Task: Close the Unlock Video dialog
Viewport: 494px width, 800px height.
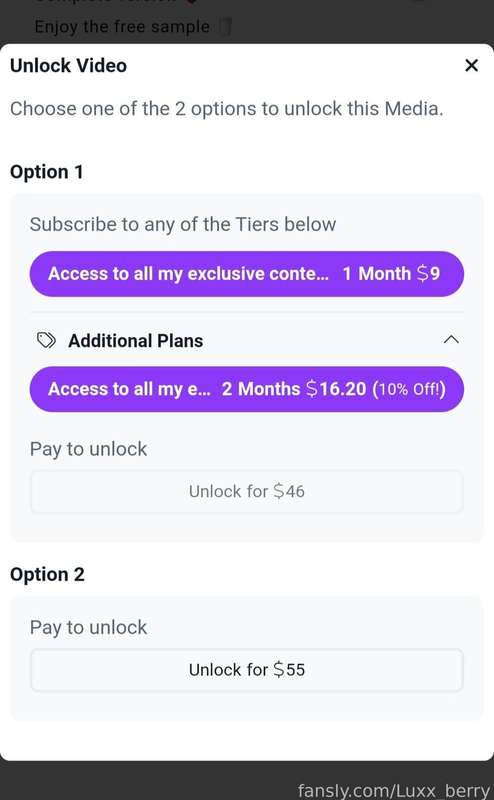Action: [472, 65]
